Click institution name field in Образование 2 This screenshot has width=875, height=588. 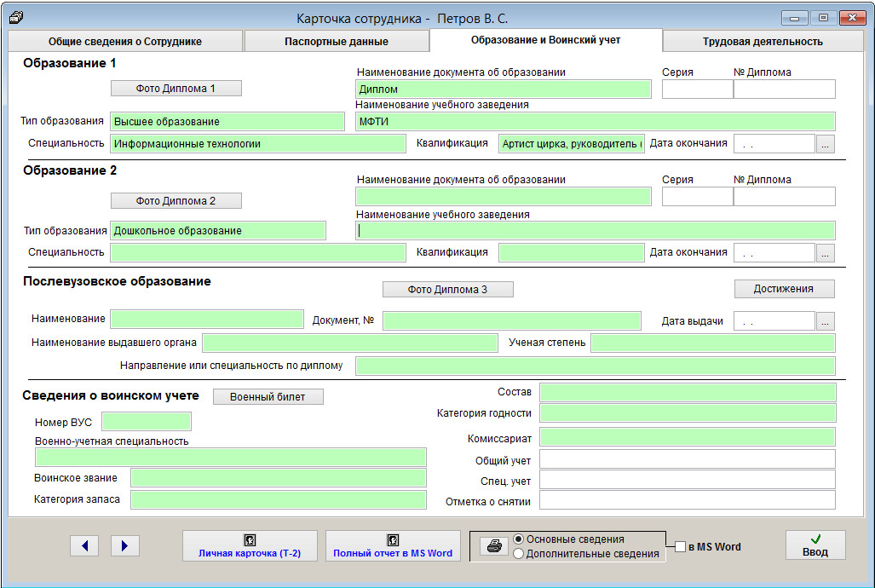point(596,231)
